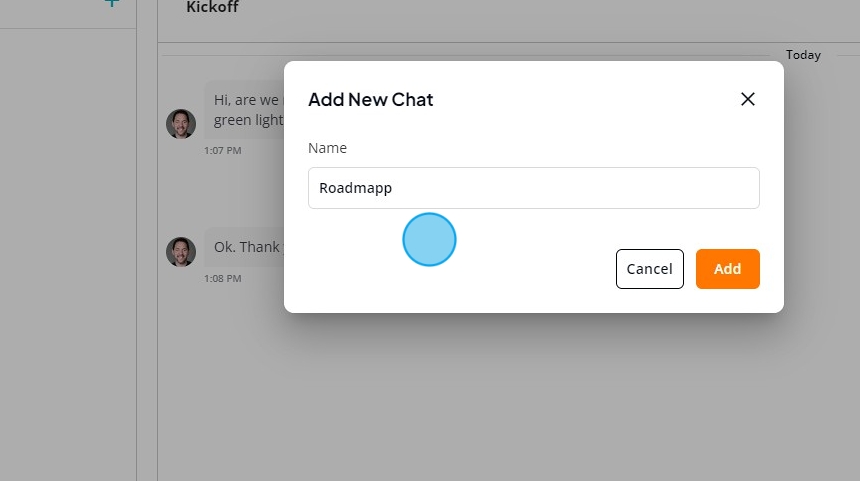
Task: Click the plus icon above the sidebar
Action: (x=112, y=3)
